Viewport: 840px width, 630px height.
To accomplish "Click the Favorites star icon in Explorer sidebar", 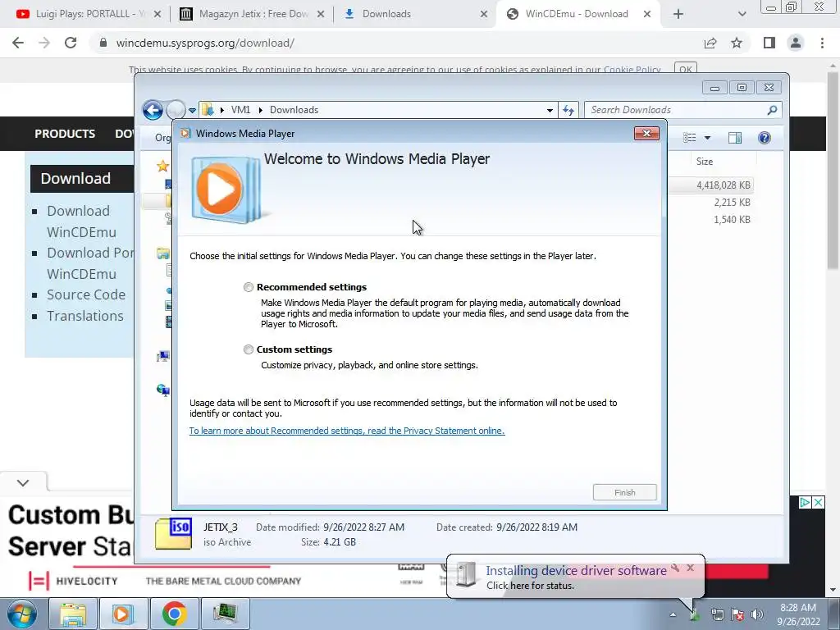I will [163, 166].
